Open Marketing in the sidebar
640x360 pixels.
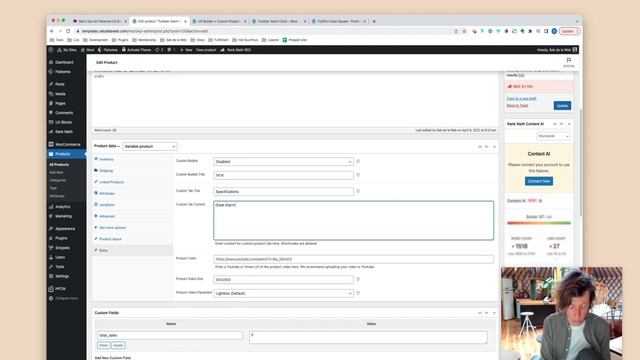[63, 216]
